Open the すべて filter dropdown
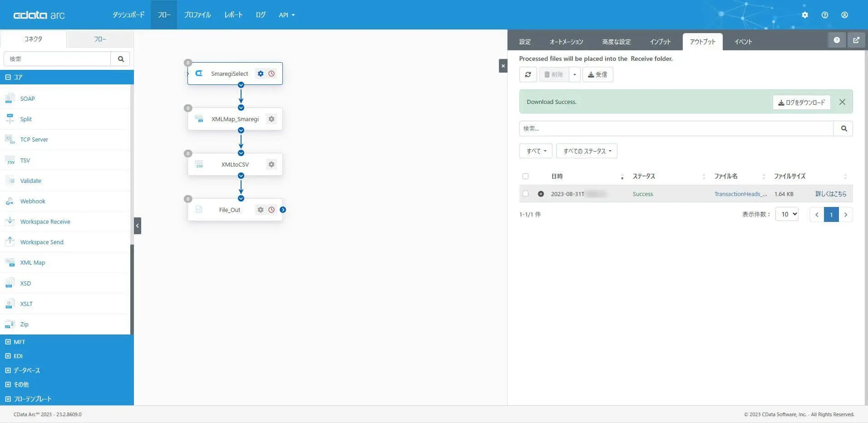Screen dimensions: 868x423 tap(535, 151)
